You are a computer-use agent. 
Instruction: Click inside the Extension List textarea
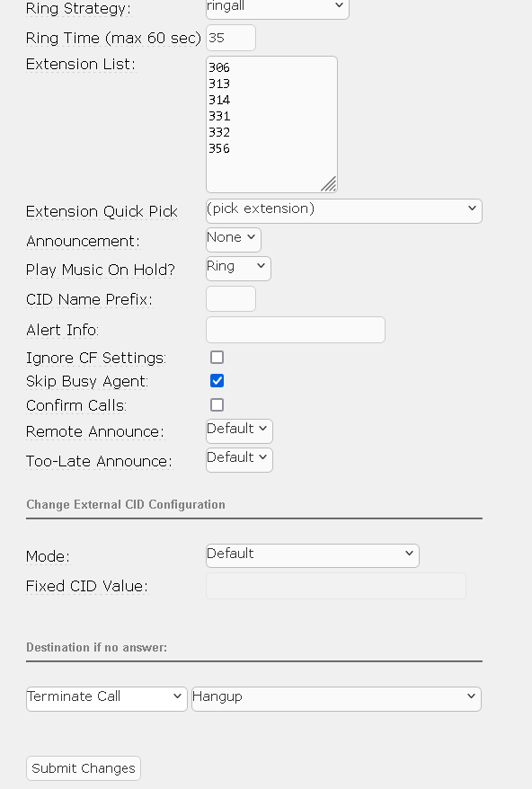point(271,124)
